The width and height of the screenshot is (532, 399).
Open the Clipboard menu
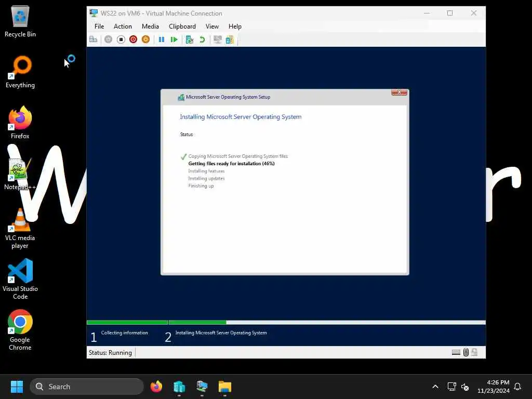(x=182, y=26)
